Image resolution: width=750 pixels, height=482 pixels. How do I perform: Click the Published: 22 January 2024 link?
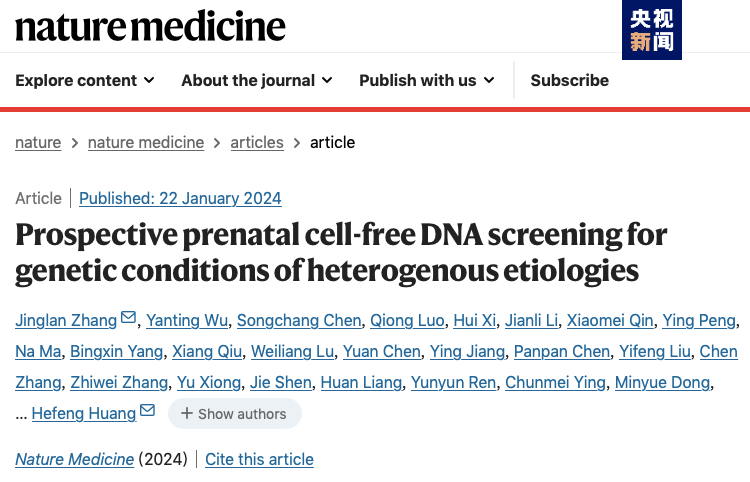pos(180,198)
